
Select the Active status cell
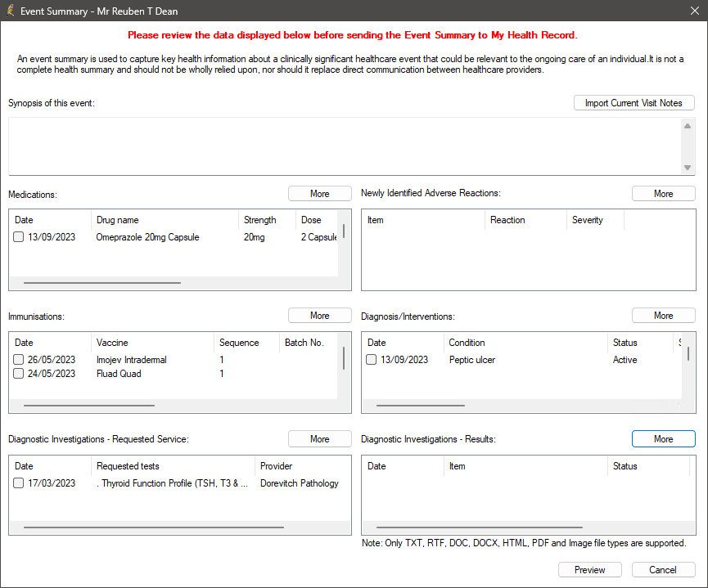click(x=625, y=360)
